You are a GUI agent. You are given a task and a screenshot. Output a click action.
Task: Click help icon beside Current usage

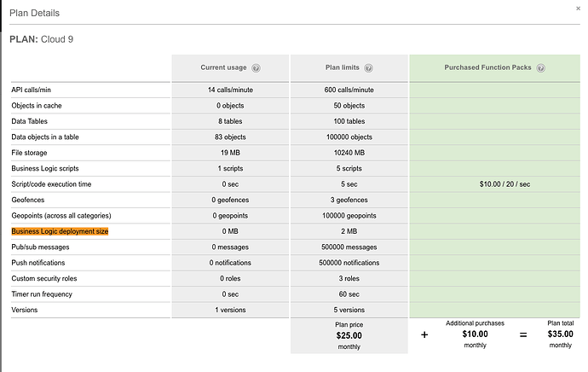click(256, 68)
